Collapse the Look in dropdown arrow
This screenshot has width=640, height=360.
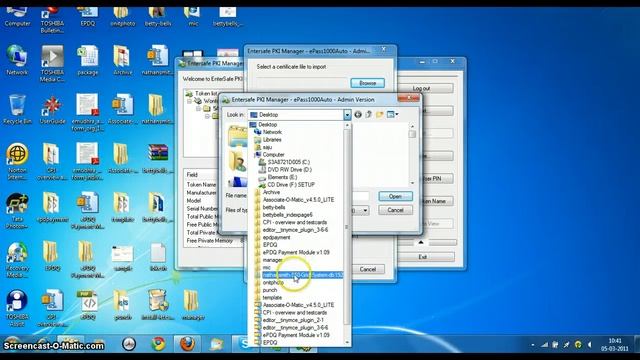click(347, 115)
